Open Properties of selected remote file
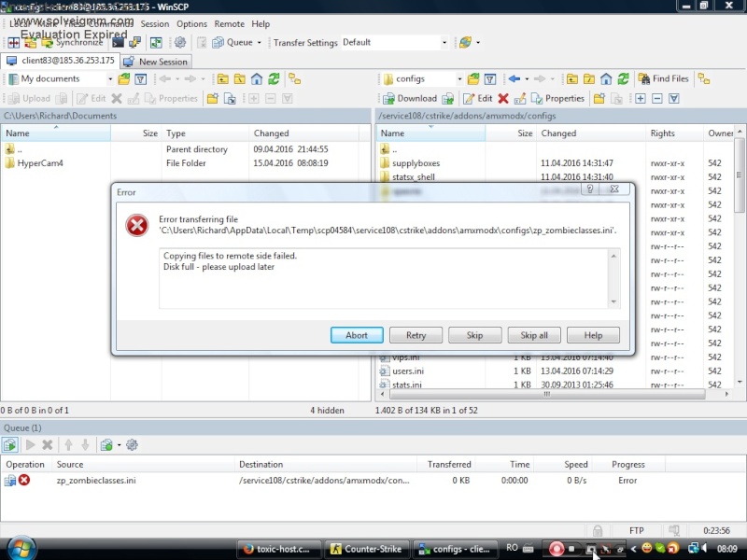Screen dimensions: 747x560 (557, 99)
